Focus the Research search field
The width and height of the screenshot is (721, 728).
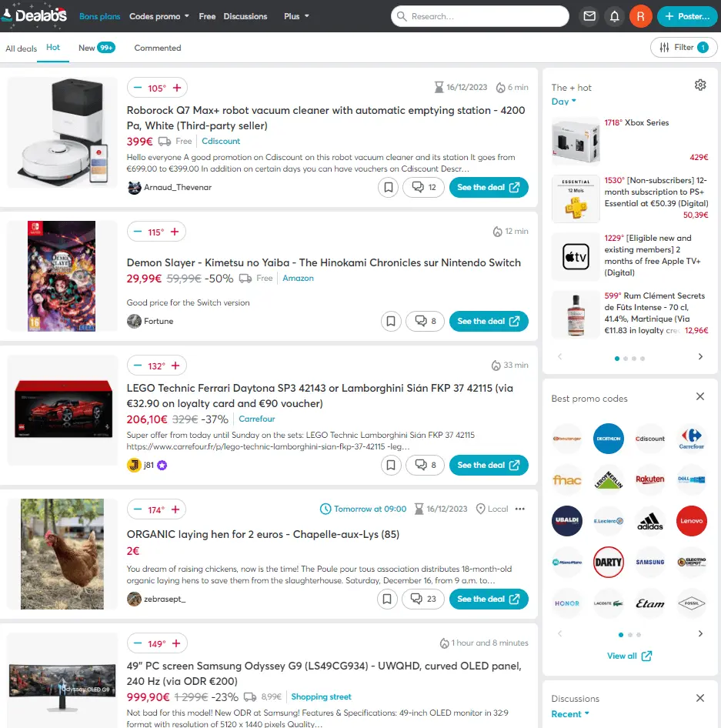(x=480, y=16)
